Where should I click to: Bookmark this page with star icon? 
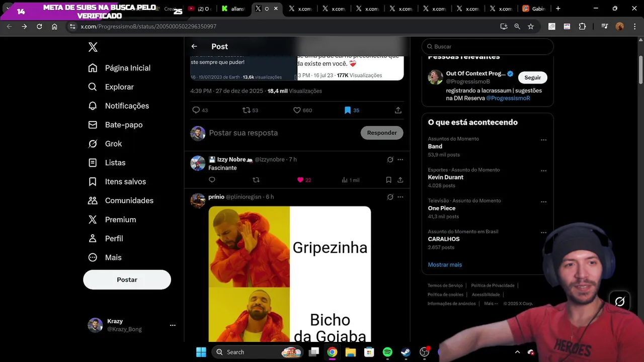point(531,27)
